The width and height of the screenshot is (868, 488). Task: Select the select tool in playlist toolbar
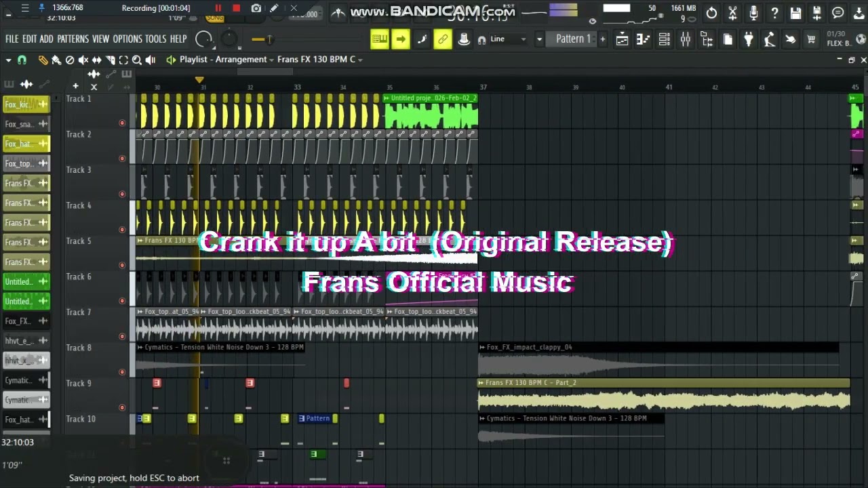click(123, 60)
